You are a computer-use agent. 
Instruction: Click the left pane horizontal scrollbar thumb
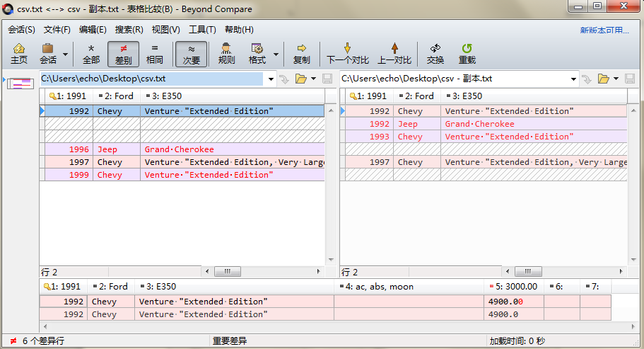[x=227, y=272]
